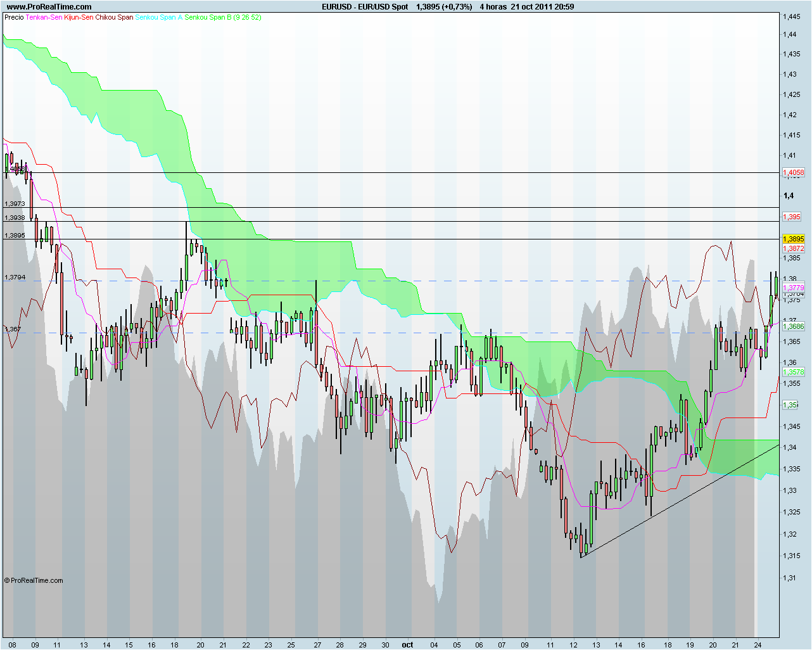Select the Precio legend entry
812x650 pixels.
(13, 18)
